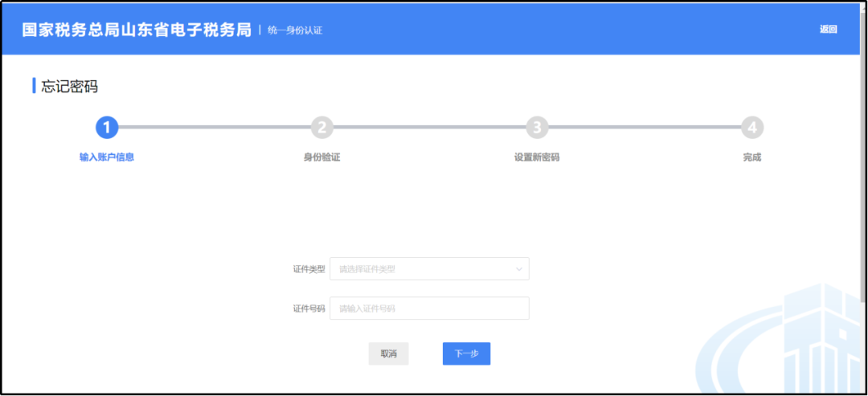Click the 完成 step label
868x396 pixels.
752,157
